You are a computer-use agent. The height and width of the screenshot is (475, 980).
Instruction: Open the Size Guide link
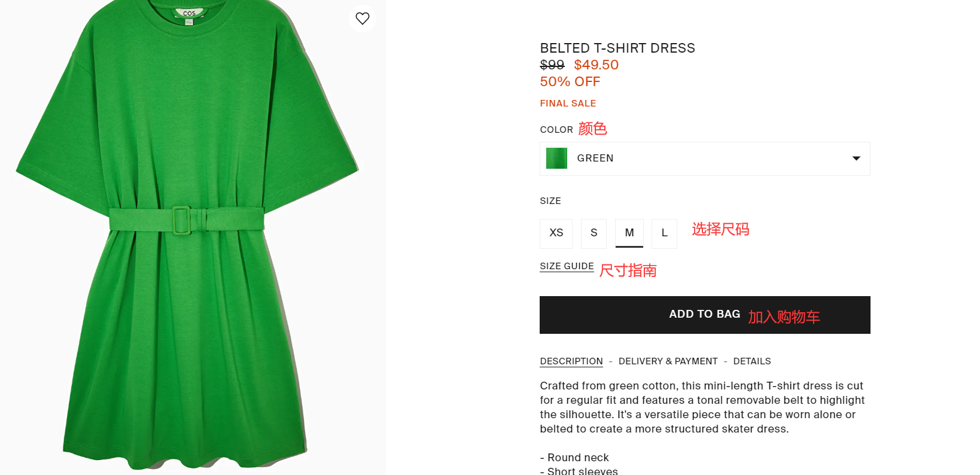[567, 266]
